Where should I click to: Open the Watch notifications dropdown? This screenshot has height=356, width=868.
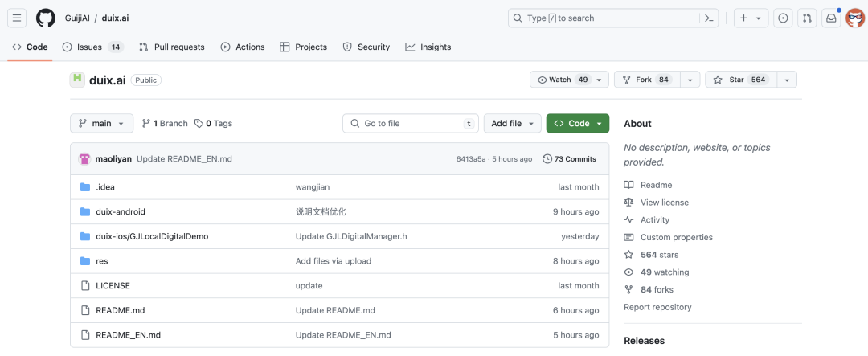pos(569,80)
